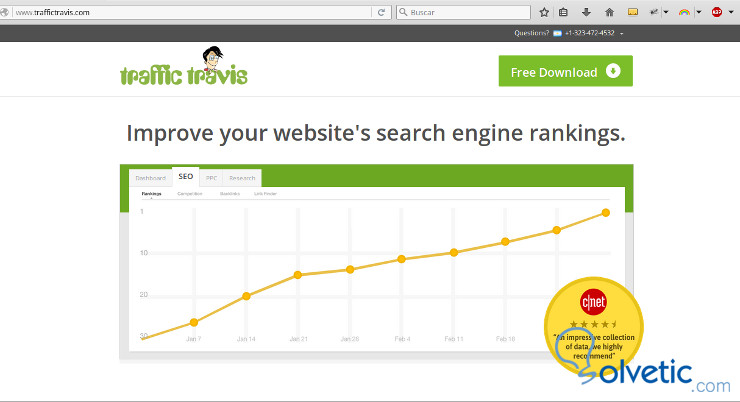This screenshot has height=402, width=740.
Task: Open the Link Finder sub-tab
Action: [265, 193]
